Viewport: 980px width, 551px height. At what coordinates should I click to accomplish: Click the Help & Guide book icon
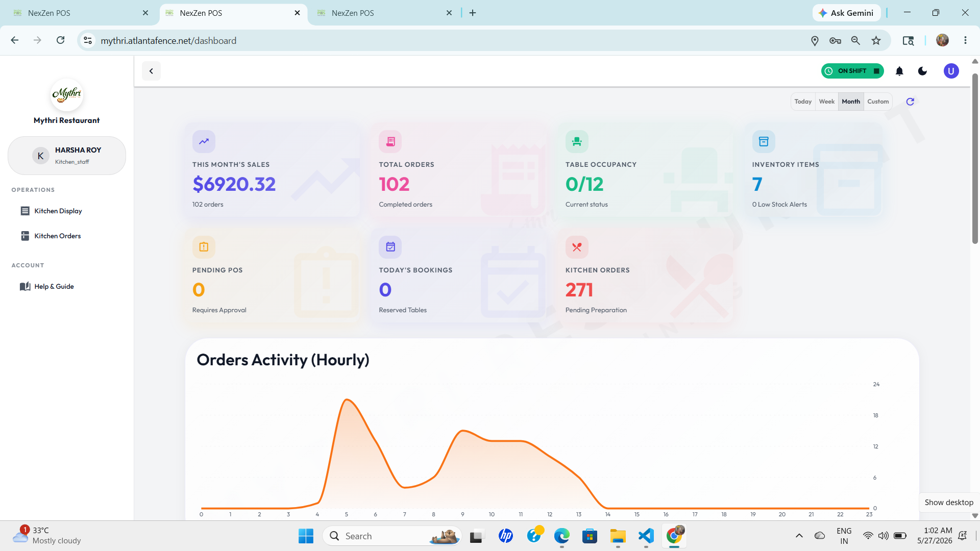click(25, 286)
